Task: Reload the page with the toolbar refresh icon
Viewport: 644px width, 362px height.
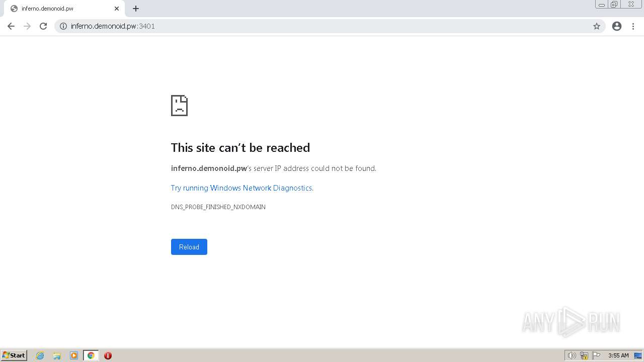Action: click(x=43, y=26)
